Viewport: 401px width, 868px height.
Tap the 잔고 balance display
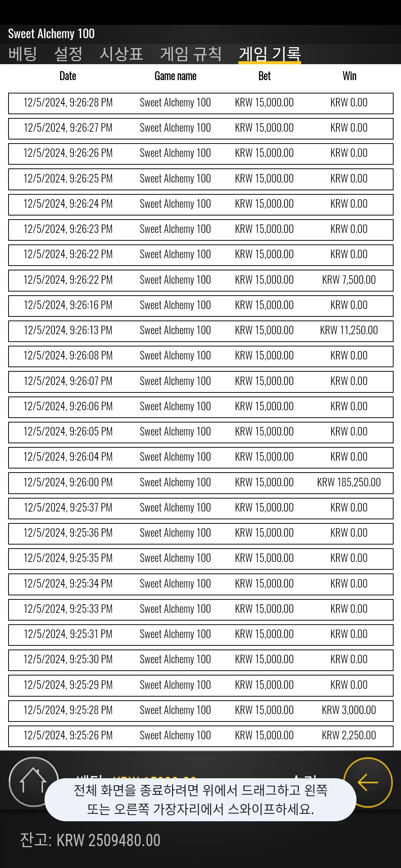90,840
